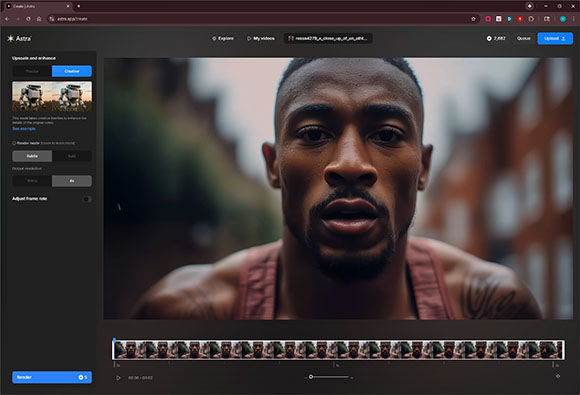The image size is (580, 395).
Task: Click the left trim handle of filmstrip
Action: pos(113,350)
